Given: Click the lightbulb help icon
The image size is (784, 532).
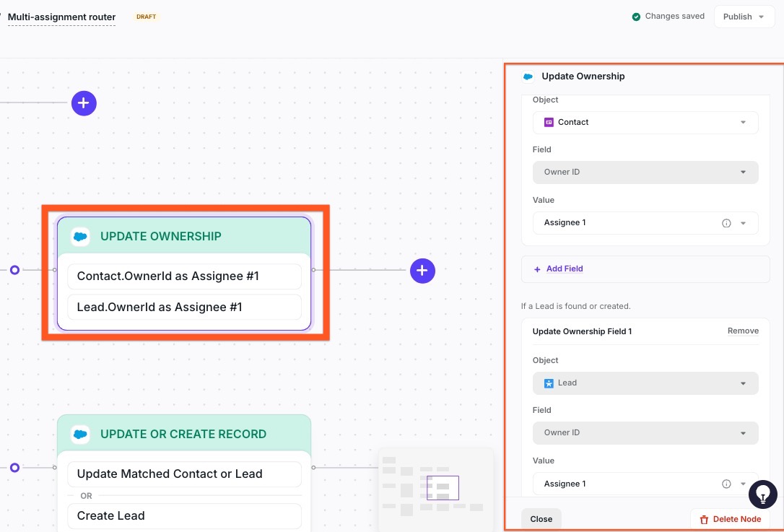Looking at the screenshot, I should [762, 494].
